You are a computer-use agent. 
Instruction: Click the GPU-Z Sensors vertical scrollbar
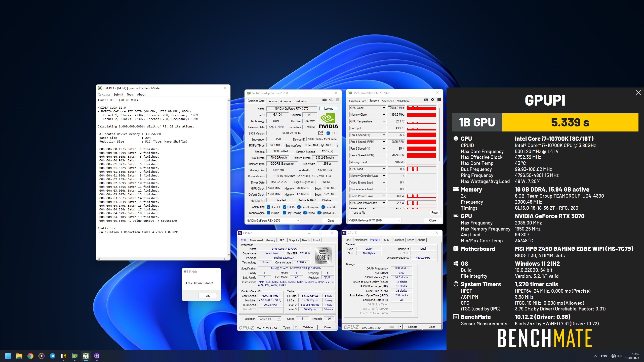click(439, 134)
